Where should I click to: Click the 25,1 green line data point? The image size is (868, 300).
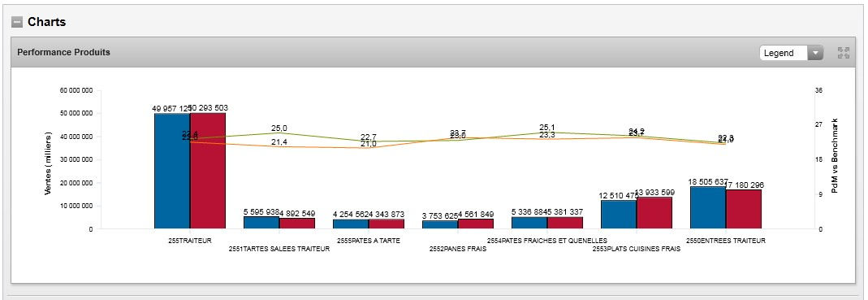547,132
